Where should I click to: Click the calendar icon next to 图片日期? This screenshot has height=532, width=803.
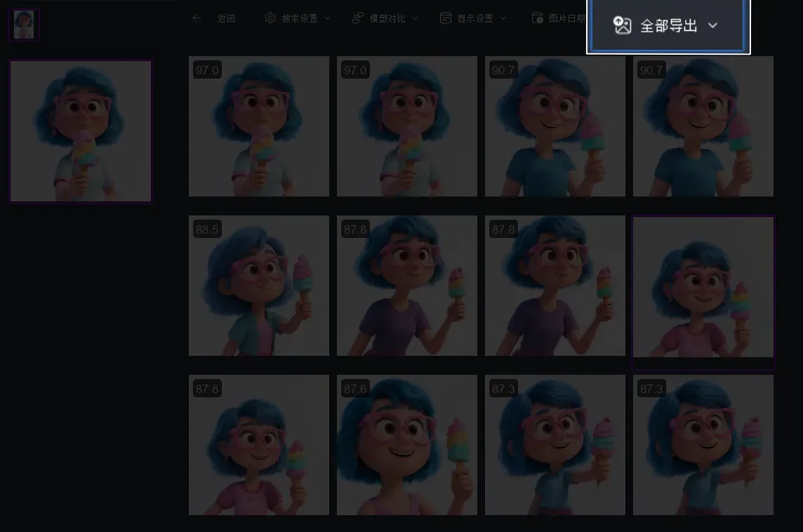click(538, 18)
